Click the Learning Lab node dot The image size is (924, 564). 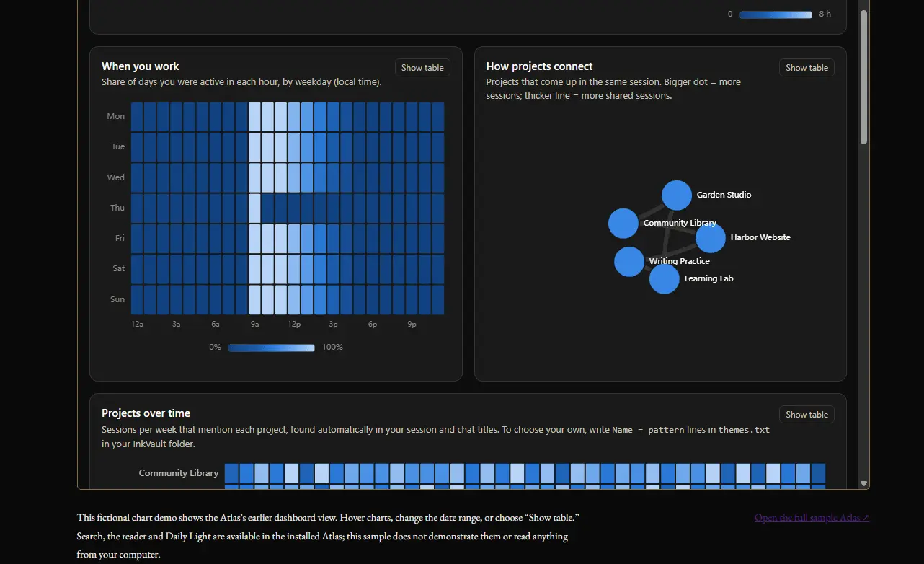click(665, 279)
